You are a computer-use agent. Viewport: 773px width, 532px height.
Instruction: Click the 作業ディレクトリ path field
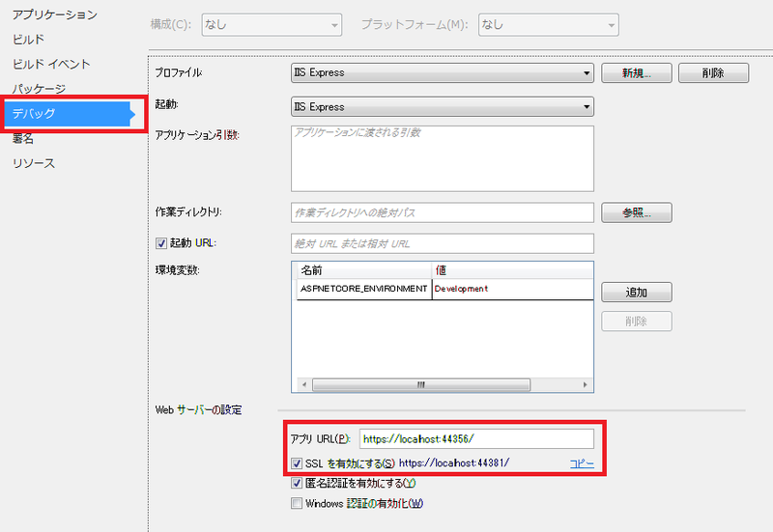click(443, 212)
